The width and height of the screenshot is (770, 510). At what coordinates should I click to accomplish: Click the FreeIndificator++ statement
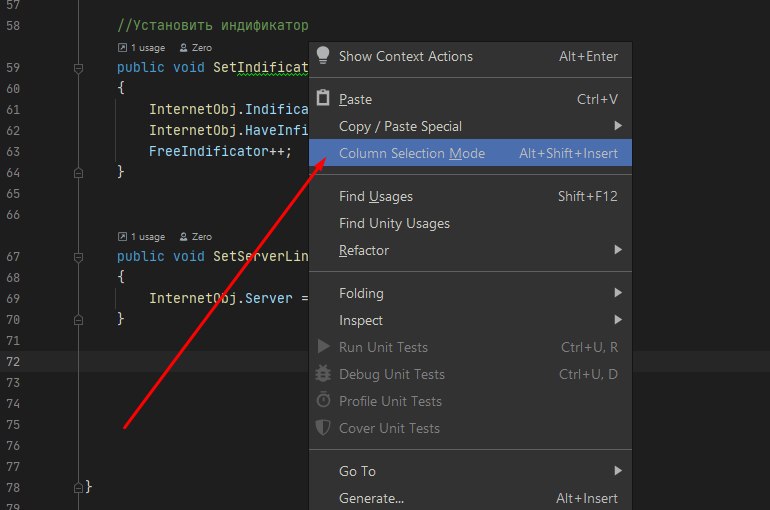click(220, 151)
